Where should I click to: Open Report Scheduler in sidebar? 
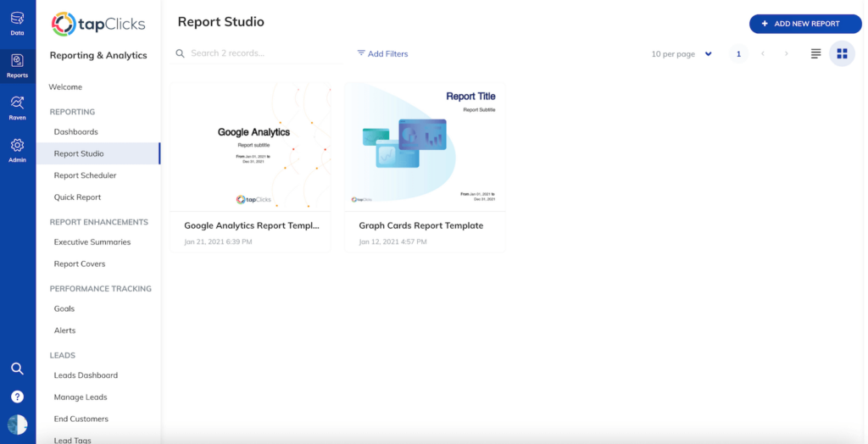86,175
